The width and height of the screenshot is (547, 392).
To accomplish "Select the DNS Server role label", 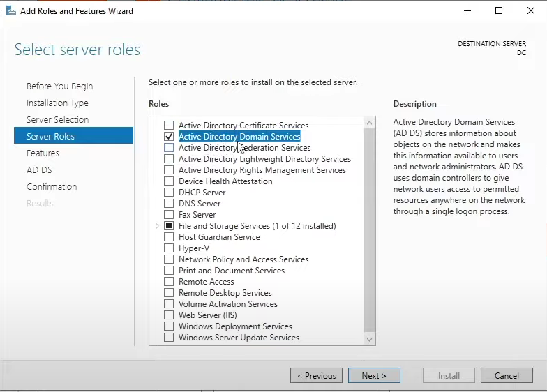I will (200, 204).
